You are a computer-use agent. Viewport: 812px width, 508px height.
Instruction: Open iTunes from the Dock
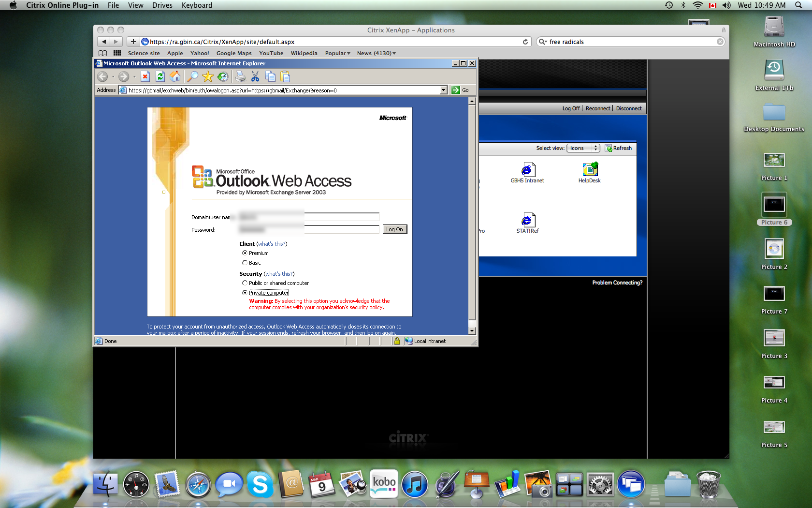click(415, 484)
